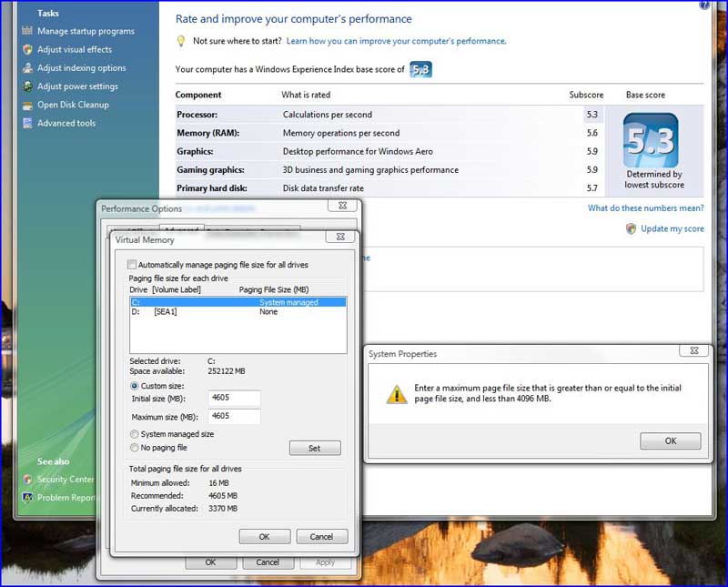Click the Adjust visual effects shield icon
Screen dimensions: 728x587
(27, 49)
